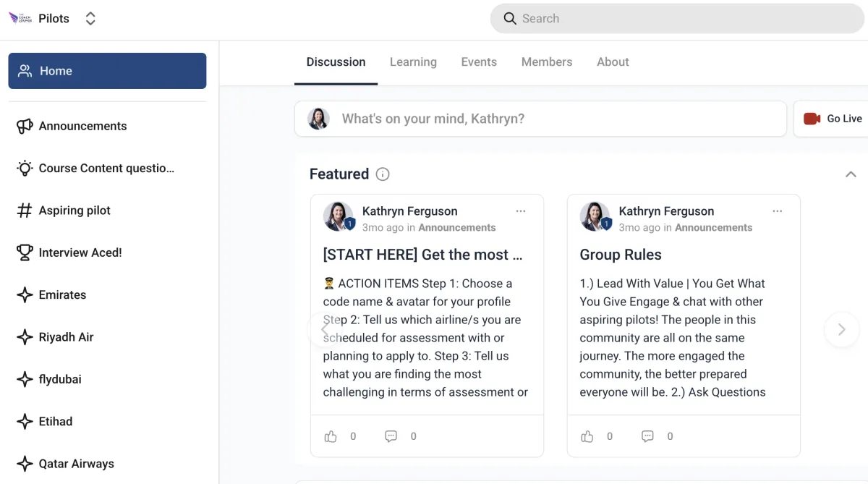
Task: Click next arrow in Featured carousel
Action: [x=841, y=330]
